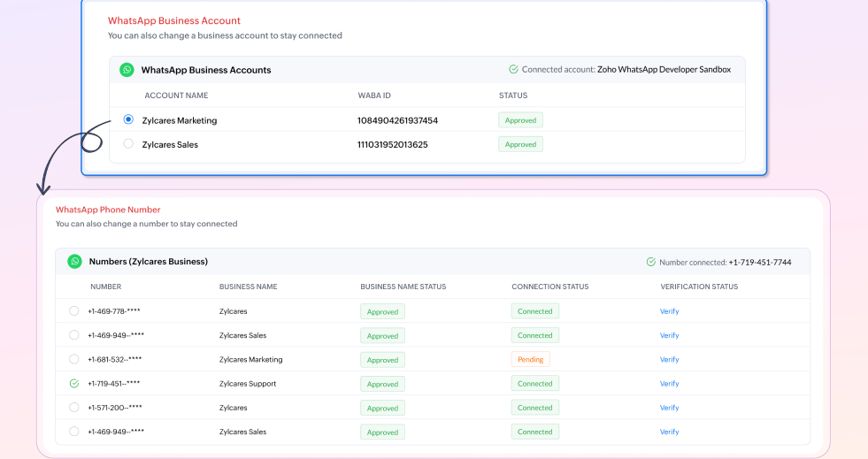
Task: Select the Zylcares Marketing account radio button
Action: (128, 119)
